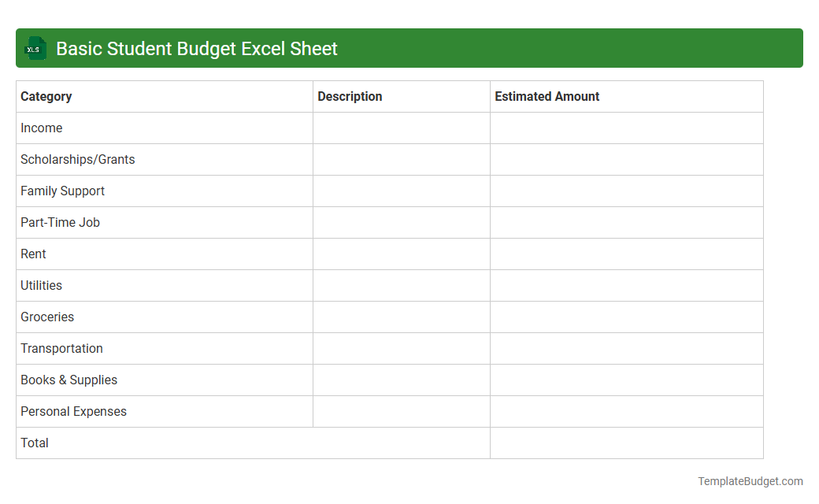Click the Estimated Amount column header
This screenshot has width=819, height=504.
tap(547, 96)
